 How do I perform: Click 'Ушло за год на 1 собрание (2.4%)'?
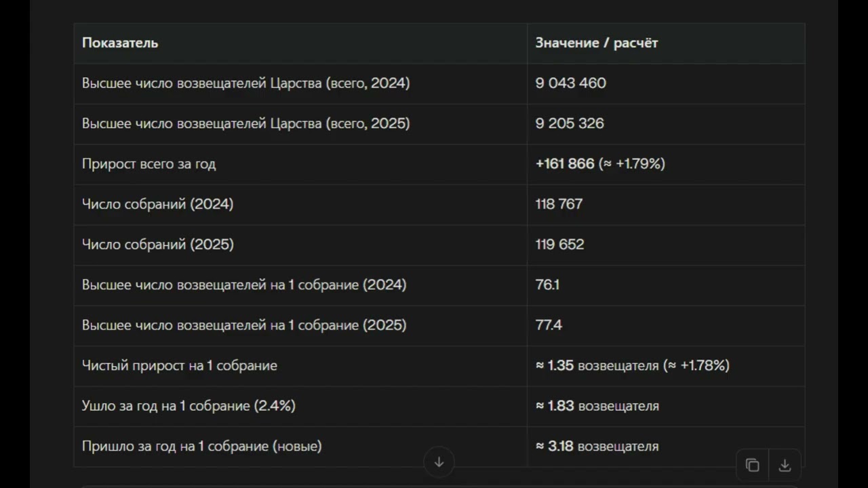(189, 406)
